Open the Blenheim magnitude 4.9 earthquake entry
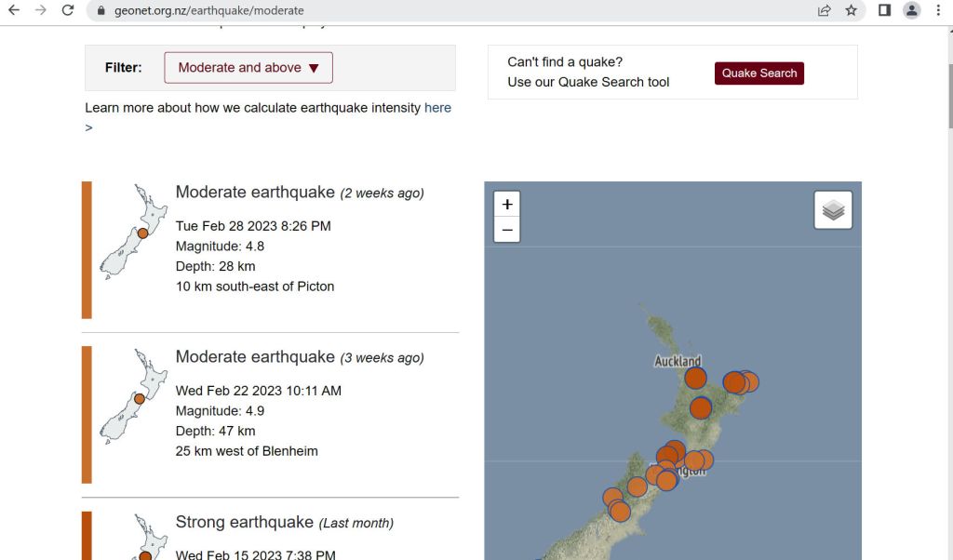The height and width of the screenshot is (560, 953). coord(255,357)
